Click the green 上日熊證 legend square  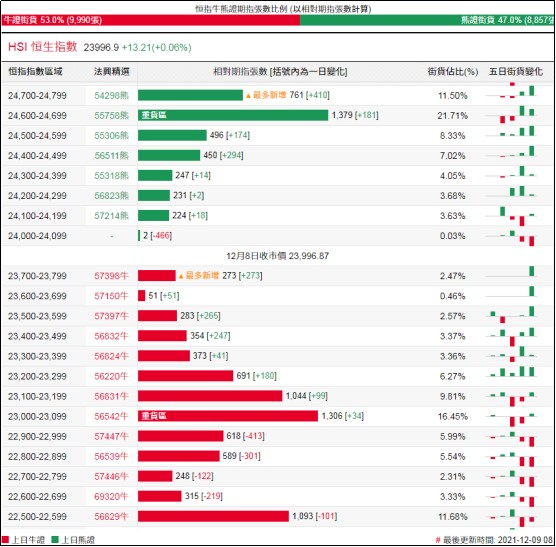55,540
